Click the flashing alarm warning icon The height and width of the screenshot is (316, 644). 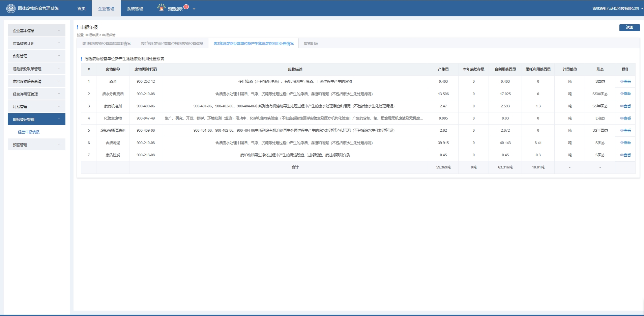[x=162, y=8]
